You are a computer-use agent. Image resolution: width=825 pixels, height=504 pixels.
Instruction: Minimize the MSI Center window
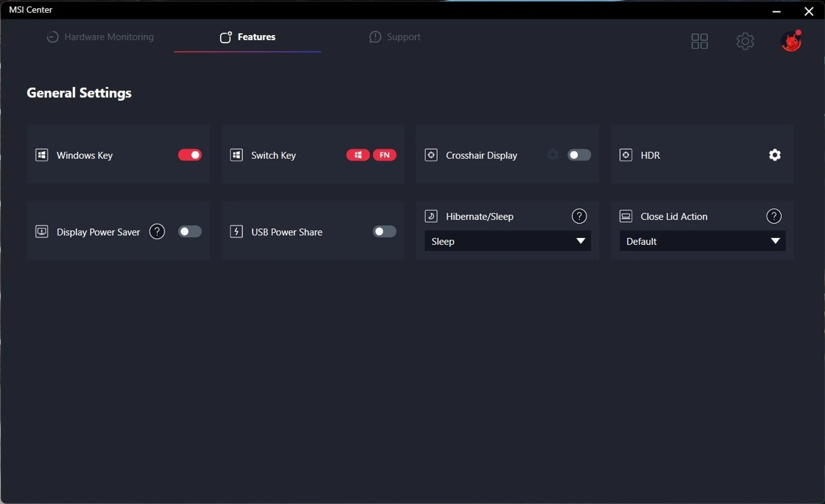(776, 11)
